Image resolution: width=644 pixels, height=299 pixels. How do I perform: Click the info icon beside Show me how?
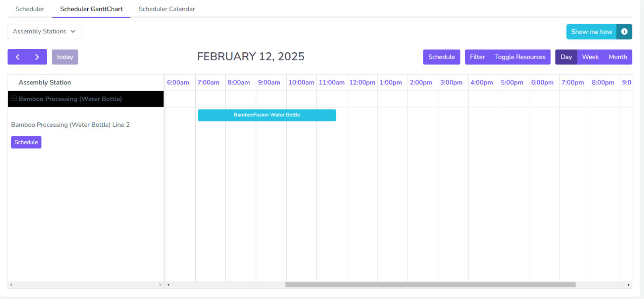(624, 32)
